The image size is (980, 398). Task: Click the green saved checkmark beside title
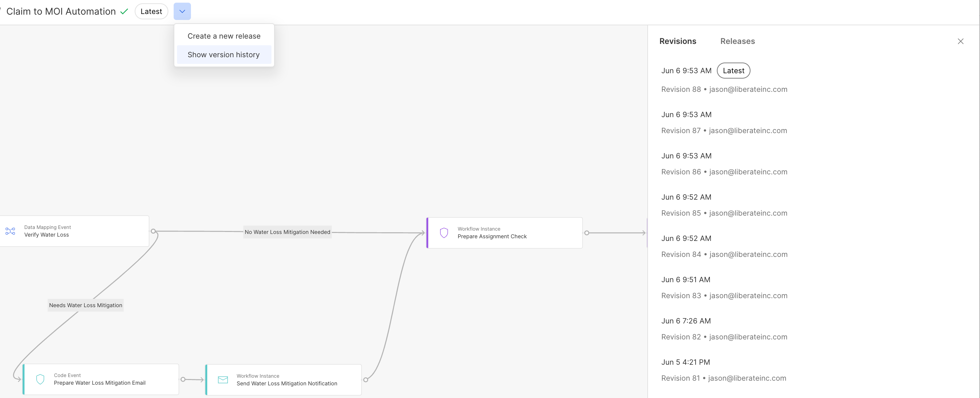(x=124, y=11)
